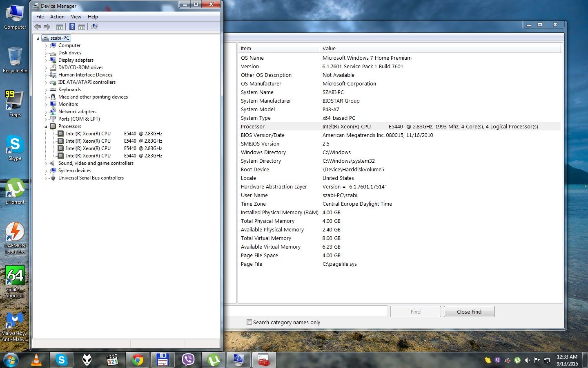Click the Action Center flag tray icon
This screenshot has width=588, height=368.
click(x=537, y=360)
